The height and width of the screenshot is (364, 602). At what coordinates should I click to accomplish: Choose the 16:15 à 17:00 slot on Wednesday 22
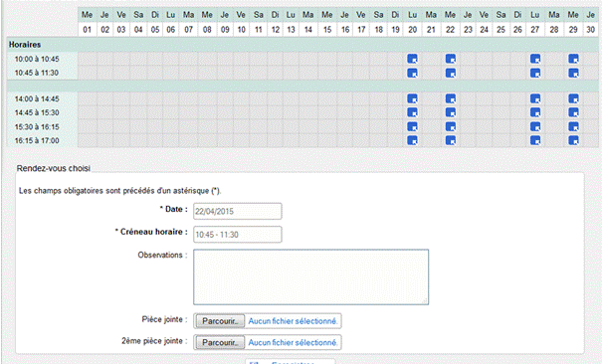click(x=451, y=140)
